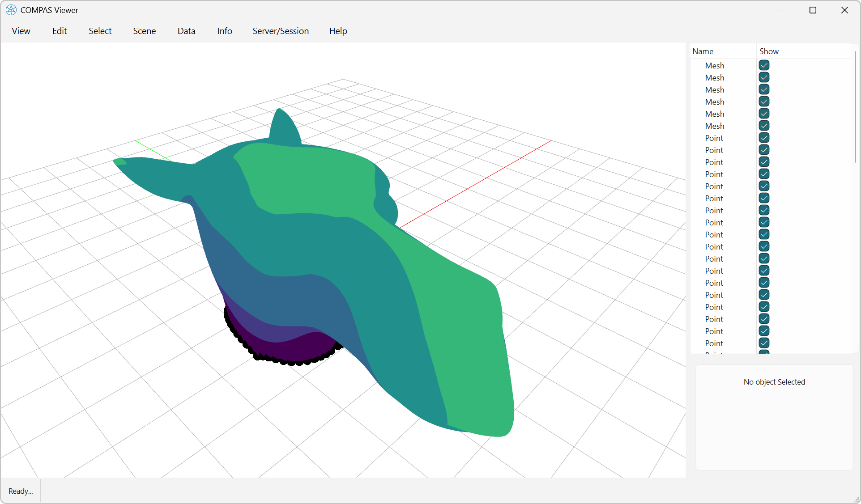Open the Info menu
This screenshot has width=861, height=504.
pos(224,31)
